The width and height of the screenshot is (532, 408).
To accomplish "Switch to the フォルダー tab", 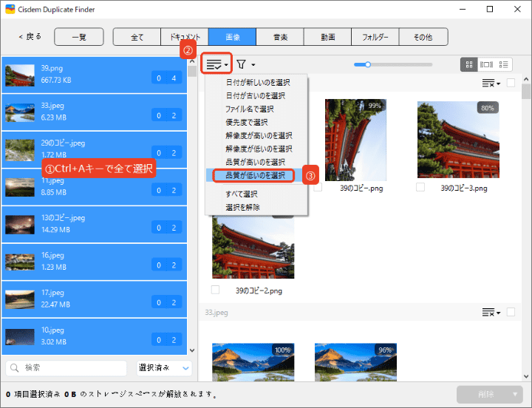I will [x=375, y=37].
